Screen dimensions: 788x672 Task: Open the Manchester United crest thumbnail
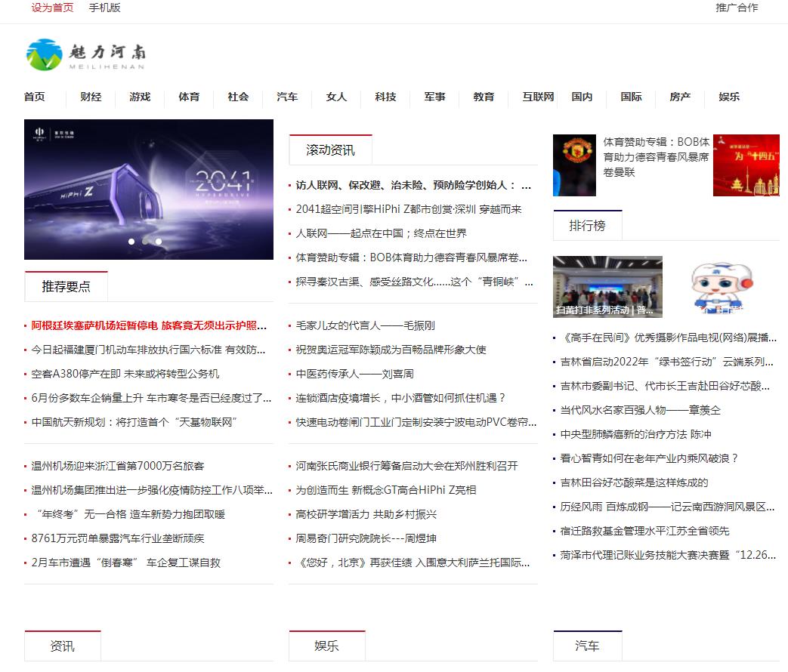[574, 165]
